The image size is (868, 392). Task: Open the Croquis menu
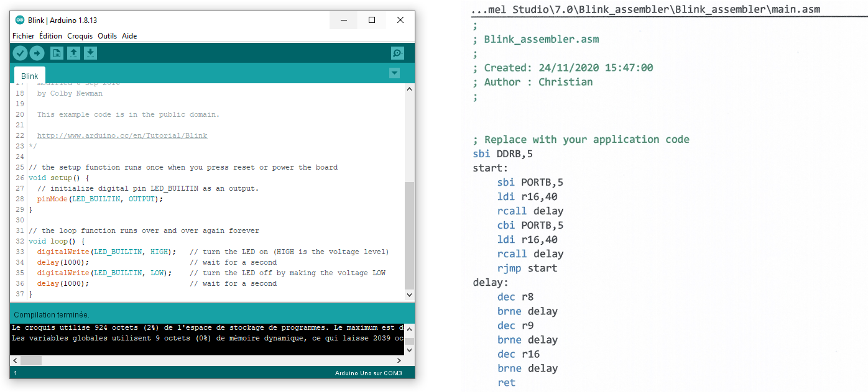80,36
